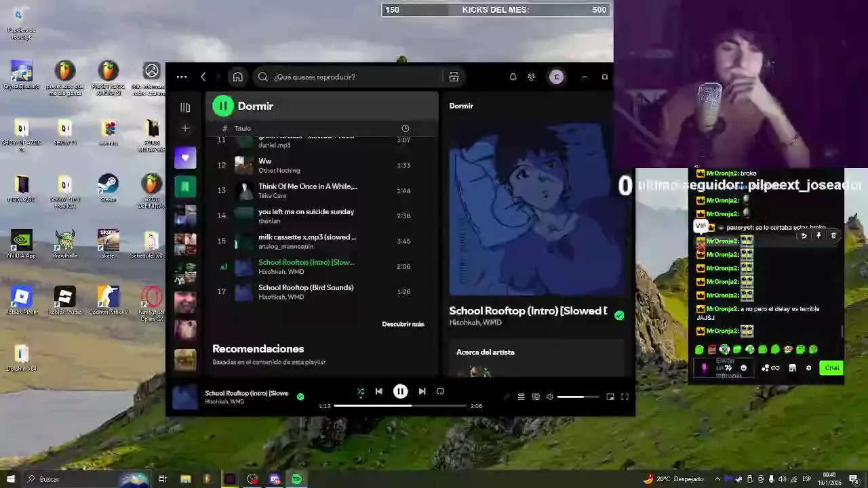Sort by duration clock column header
The height and width of the screenshot is (488, 868).
pos(405,128)
